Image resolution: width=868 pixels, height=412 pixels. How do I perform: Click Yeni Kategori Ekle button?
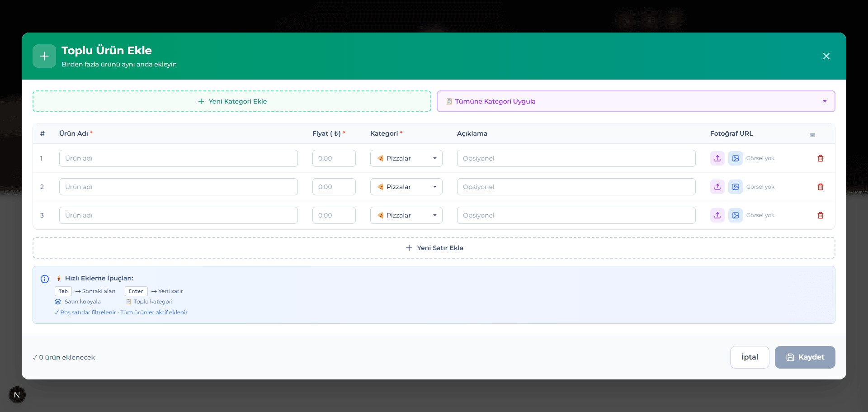(x=232, y=101)
